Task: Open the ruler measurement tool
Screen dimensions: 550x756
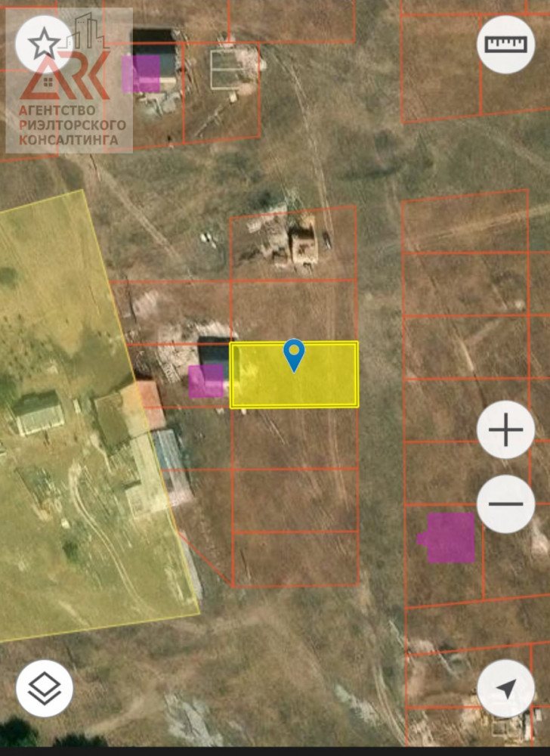Action: [x=505, y=44]
